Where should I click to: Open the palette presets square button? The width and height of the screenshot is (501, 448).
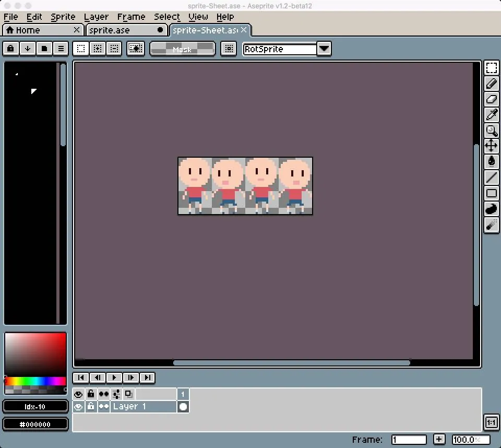44,49
